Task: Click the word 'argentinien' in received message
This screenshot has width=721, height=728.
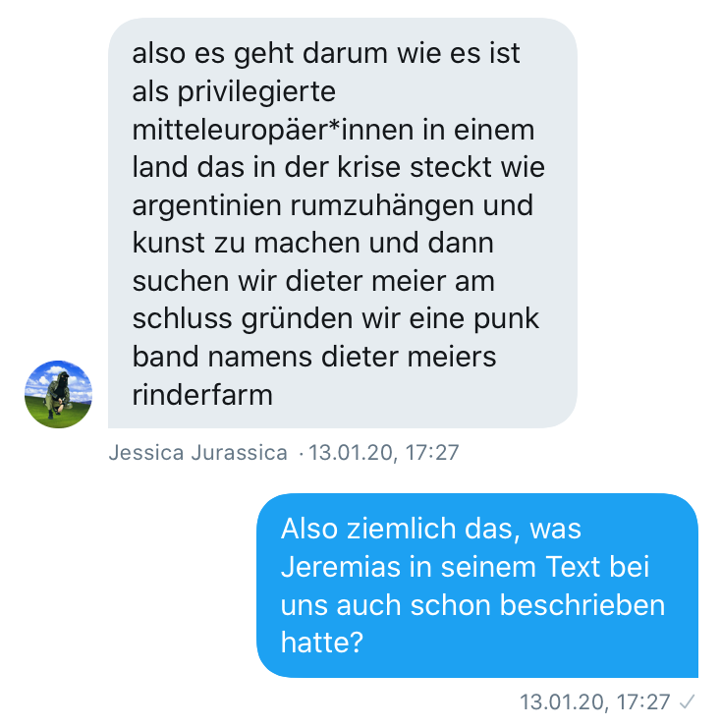Action: (206, 206)
